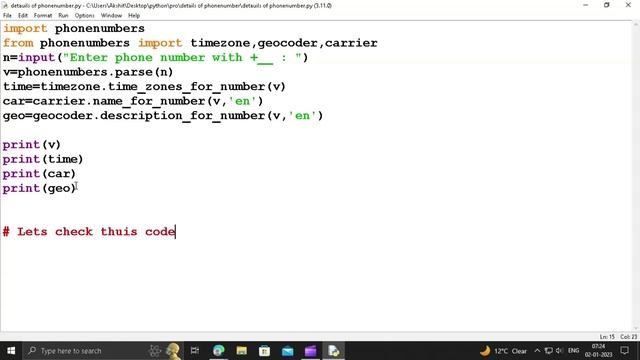Open the Options menu
This screenshot has height=360, width=640.
(x=84, y=16)
